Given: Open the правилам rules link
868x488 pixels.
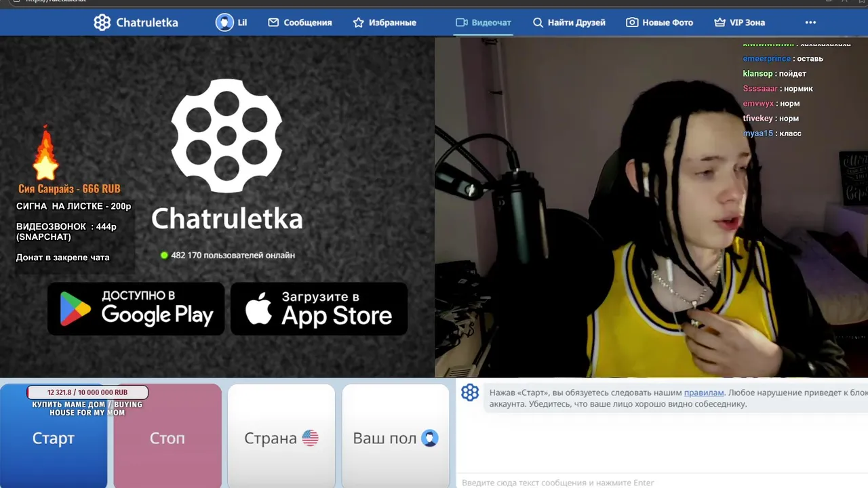Looking at the screenshot, I should click(704, 392).
